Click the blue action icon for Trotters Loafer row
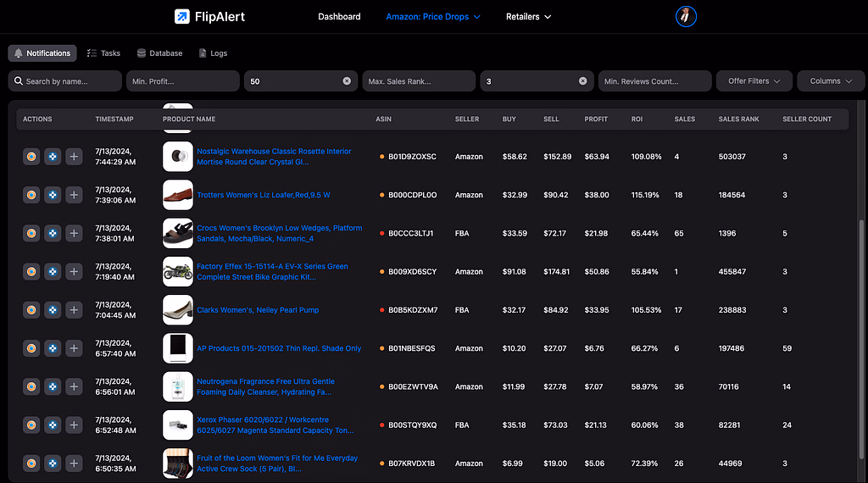This screenshot has height=483, width=868. [53, 195]
